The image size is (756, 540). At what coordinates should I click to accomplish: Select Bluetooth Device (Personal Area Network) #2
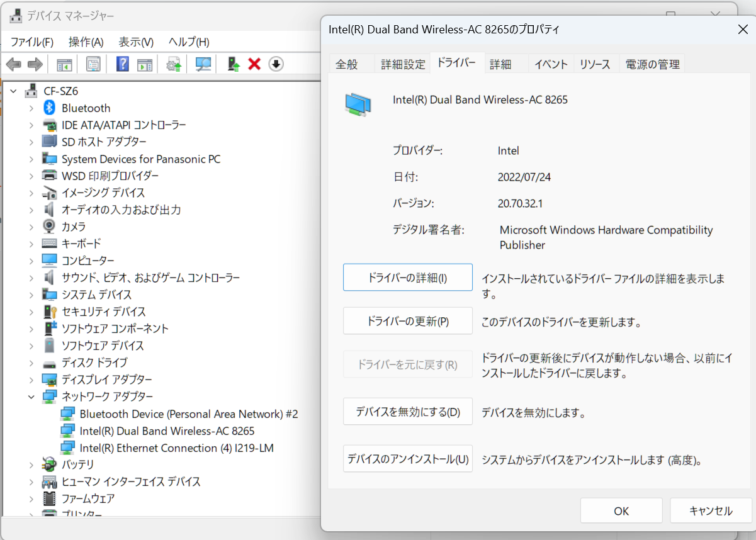tap(189, 414)
